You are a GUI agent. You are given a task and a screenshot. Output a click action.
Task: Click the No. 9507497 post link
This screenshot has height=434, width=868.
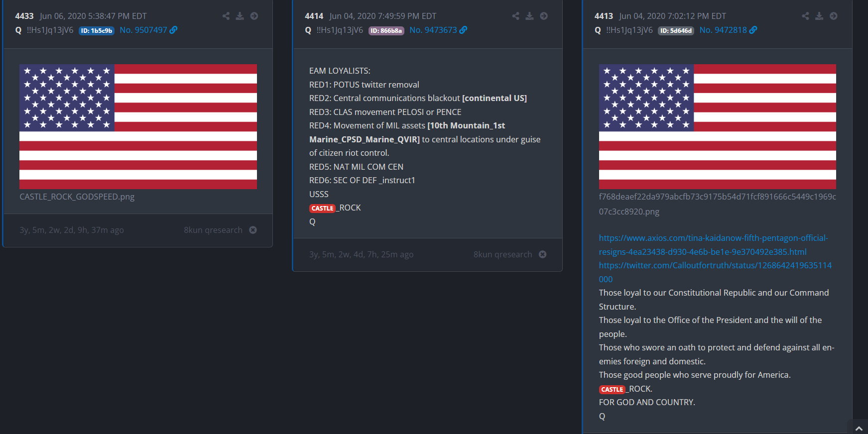(148, 30)
